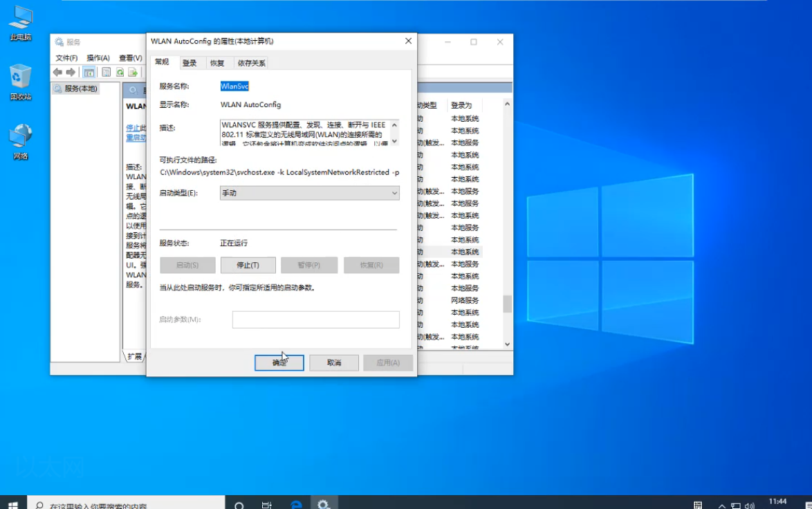Open the 此电脑 desktop icon
The image size is (812, 509).
20,17
